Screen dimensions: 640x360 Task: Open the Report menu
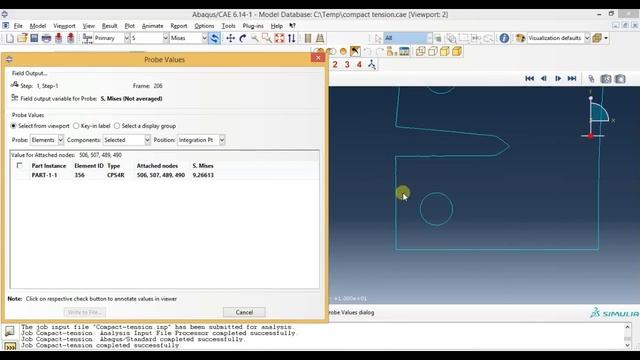(x=179, y=26)
